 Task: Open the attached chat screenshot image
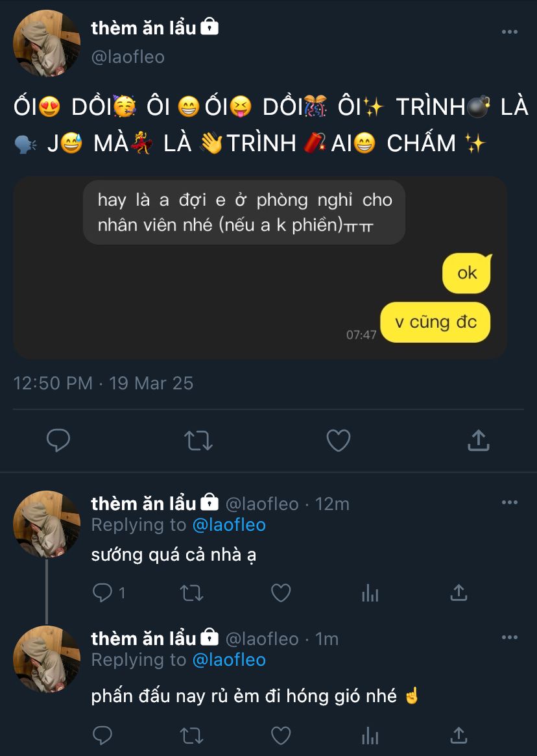click(259, 267)
